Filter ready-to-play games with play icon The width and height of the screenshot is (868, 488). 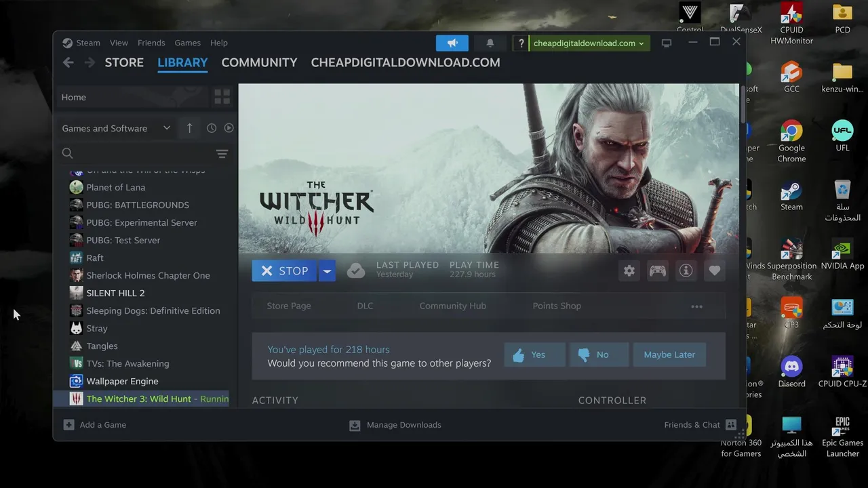(229, 128)
